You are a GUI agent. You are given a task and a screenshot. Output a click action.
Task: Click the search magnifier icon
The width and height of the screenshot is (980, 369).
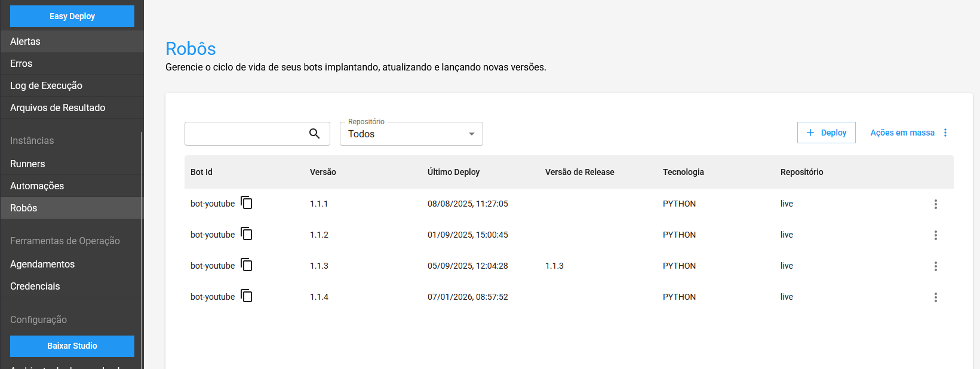click(x=315, y=134)
